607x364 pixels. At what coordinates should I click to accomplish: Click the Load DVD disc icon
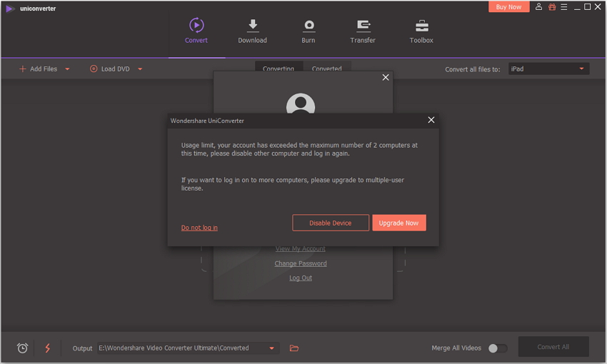[x=94, y=69]
